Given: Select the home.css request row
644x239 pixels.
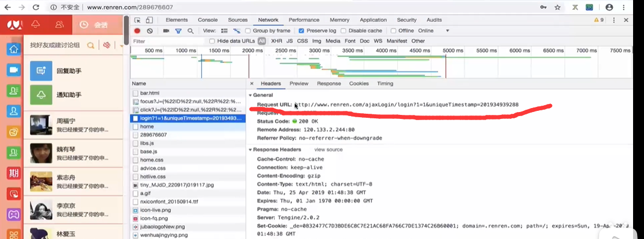Looking at the screenshot, I should [188, 160].
